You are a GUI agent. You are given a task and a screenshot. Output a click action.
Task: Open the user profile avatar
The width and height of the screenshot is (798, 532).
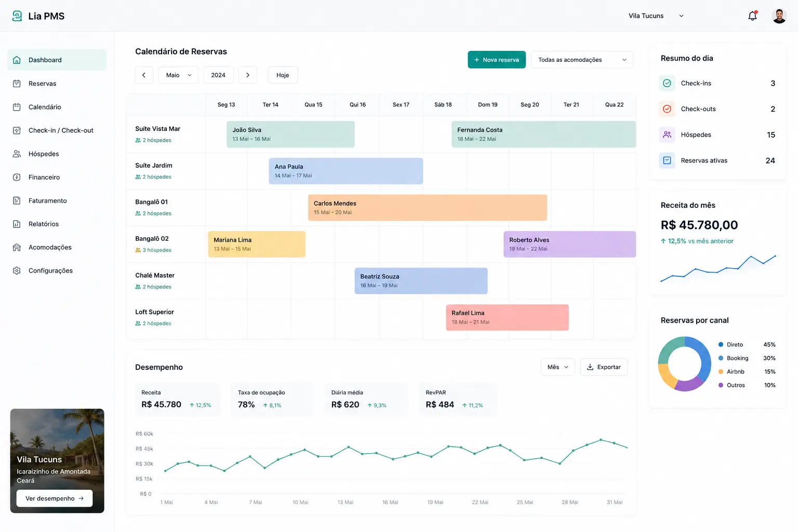pos(779,16)
